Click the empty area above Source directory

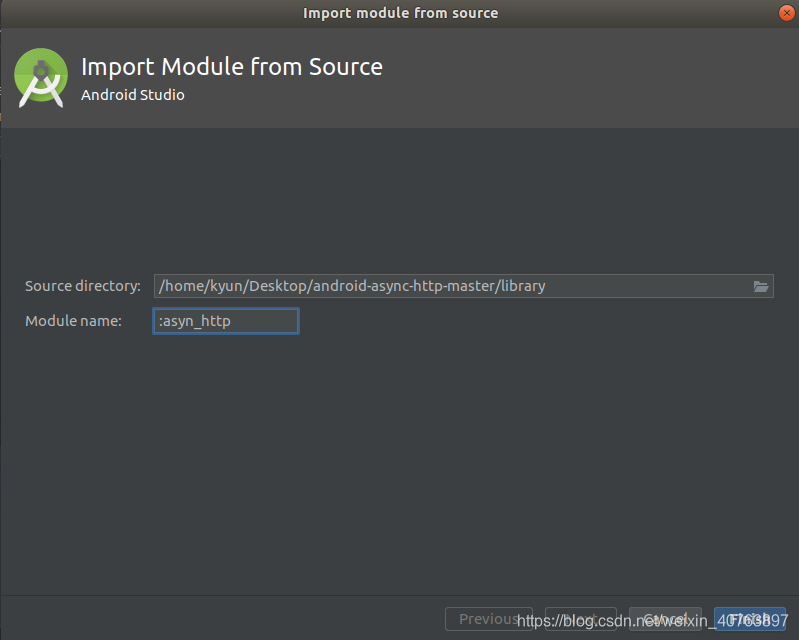point(400,200)
